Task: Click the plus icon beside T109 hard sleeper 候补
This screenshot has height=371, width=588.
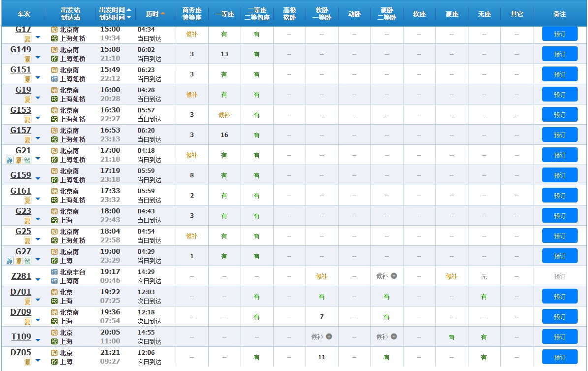Action: point(394,337)
